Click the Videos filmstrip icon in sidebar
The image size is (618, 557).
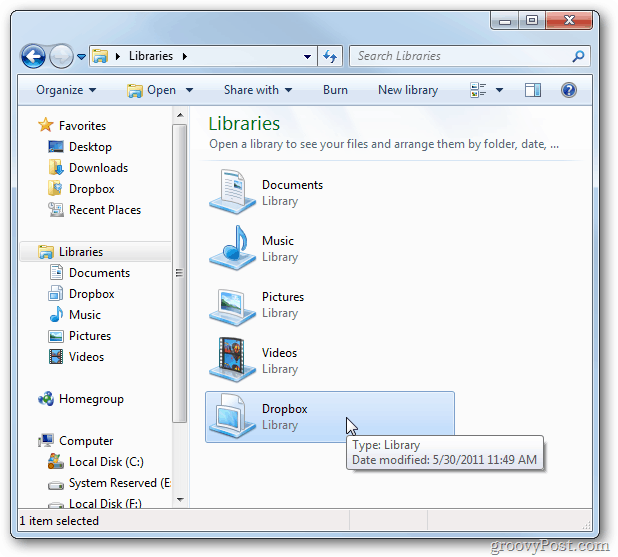pos(56,357)
